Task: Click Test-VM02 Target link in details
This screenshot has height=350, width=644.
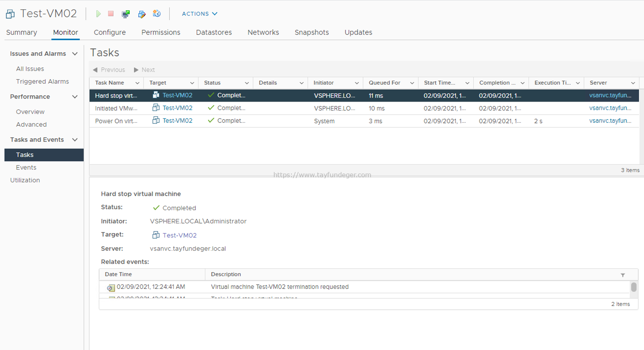Action: 179,235
